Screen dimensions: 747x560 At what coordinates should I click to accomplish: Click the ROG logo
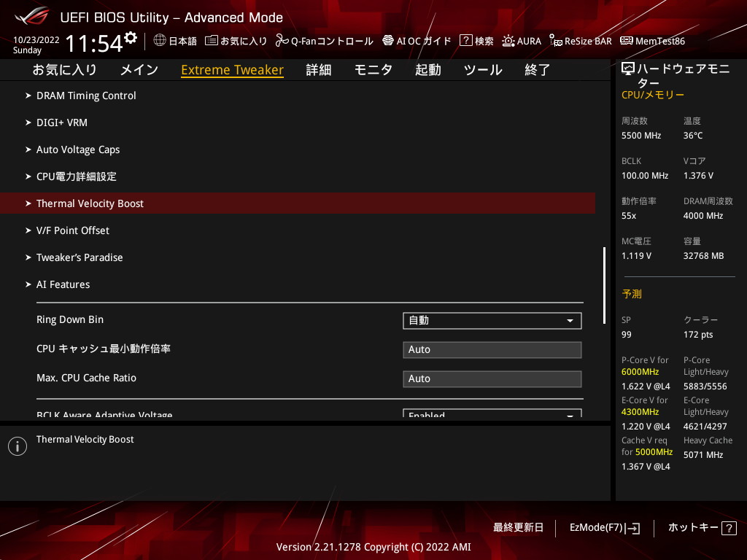[x=32, y=17]
